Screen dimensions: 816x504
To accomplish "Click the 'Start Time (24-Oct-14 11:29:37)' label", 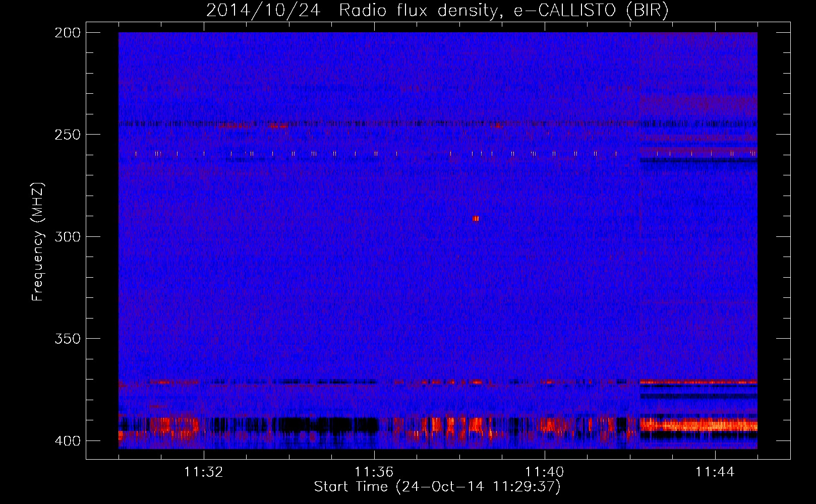I will (x=437, y=487).
